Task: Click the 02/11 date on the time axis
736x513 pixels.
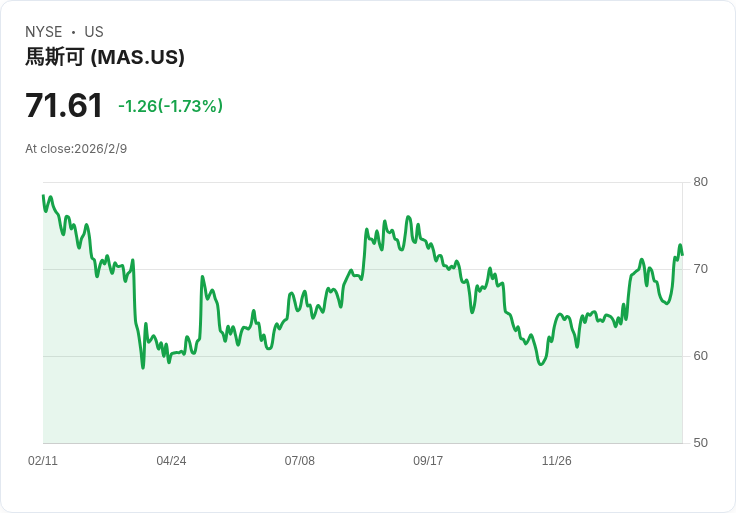Action: point(43,461)
